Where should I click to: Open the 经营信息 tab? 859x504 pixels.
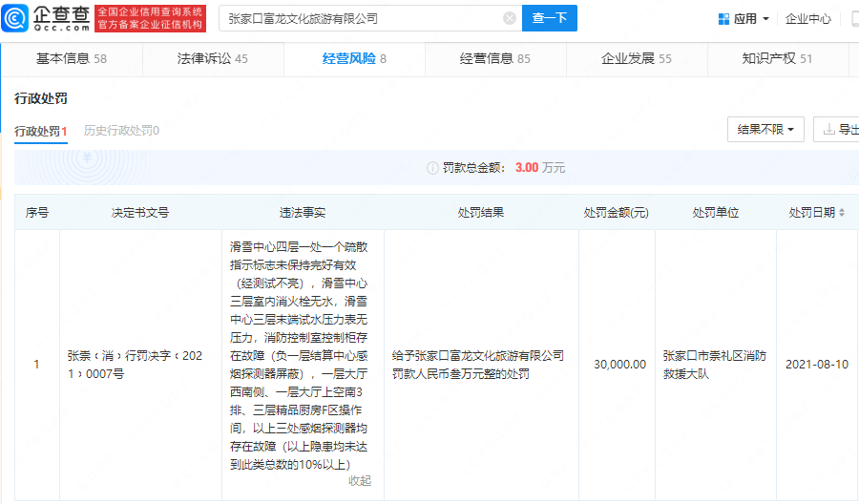coord(495,58)
